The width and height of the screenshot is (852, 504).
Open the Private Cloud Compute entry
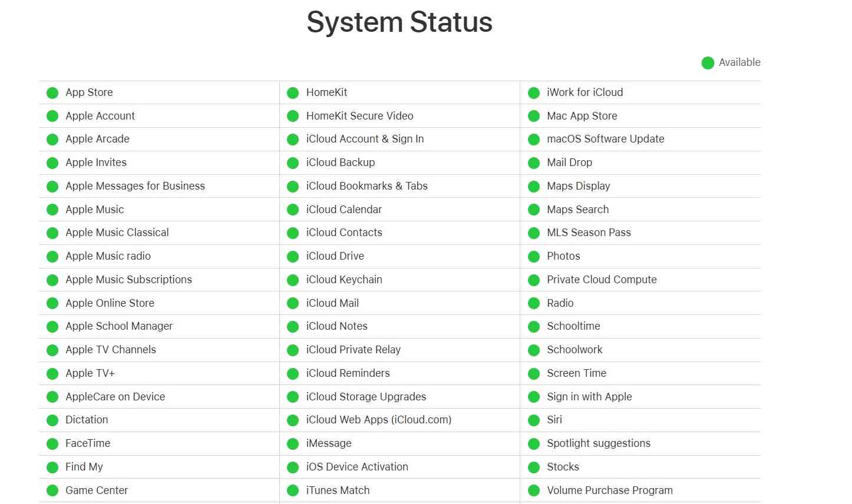point(602,280)
